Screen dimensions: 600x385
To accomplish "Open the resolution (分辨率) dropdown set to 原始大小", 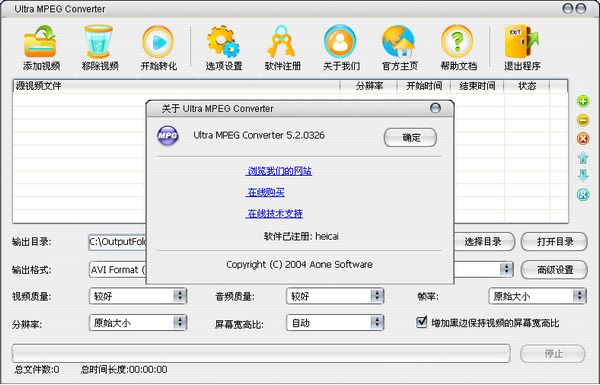I will [138, 323].
